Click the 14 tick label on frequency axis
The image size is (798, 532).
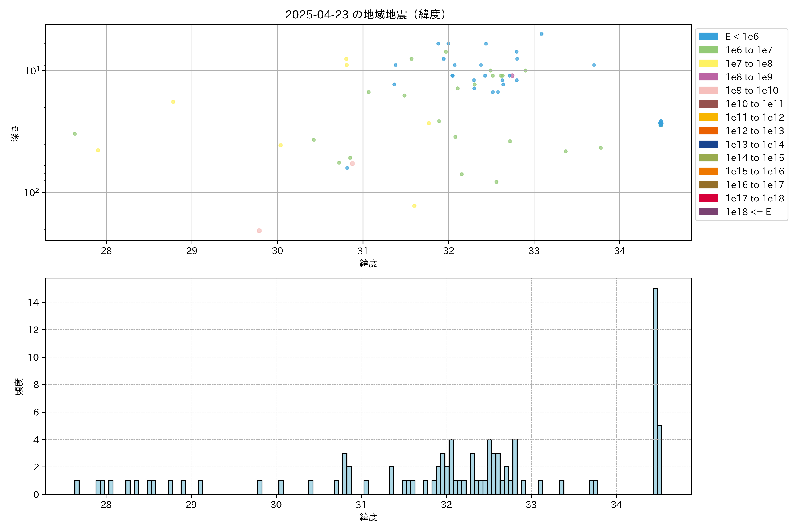(33, 302)
